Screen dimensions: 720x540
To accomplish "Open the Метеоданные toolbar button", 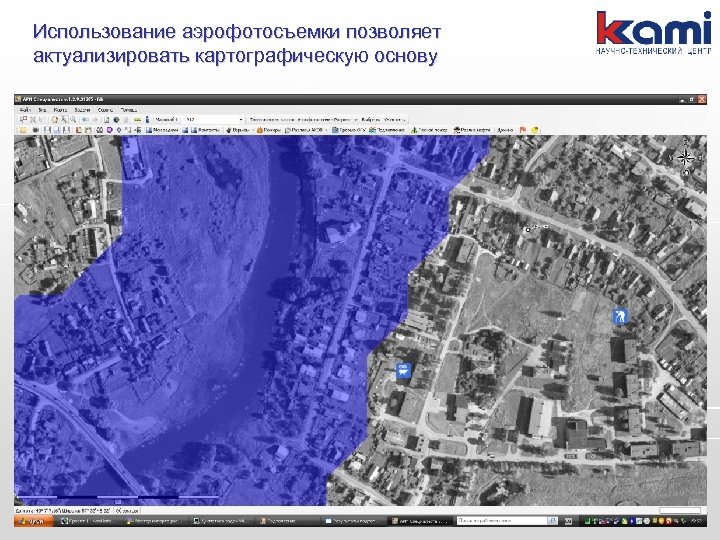I will pos(162,130).
